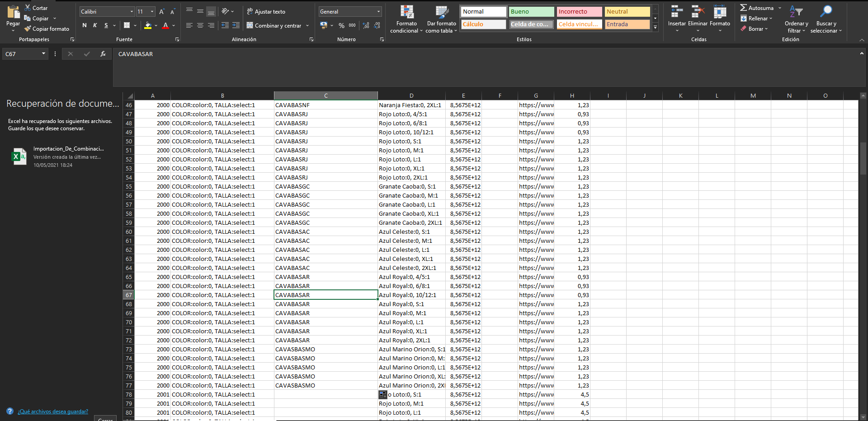Open Ordenar y filtrar tool

tap(796, 12)
